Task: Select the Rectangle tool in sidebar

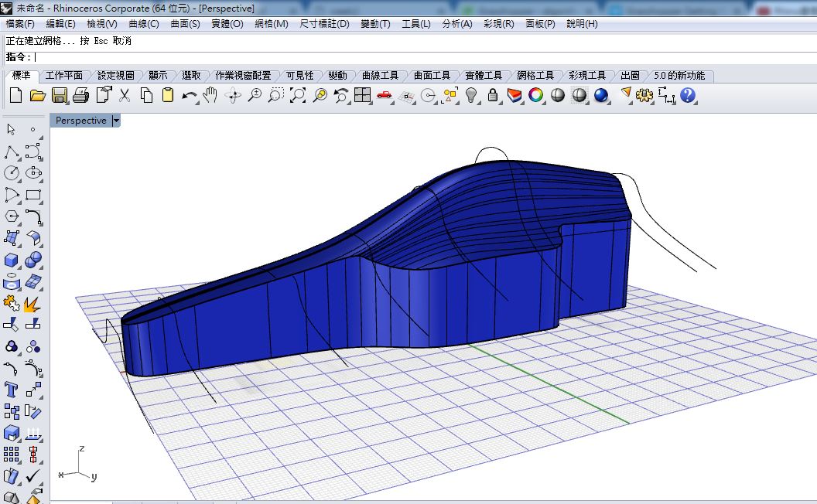Action: 33,196
